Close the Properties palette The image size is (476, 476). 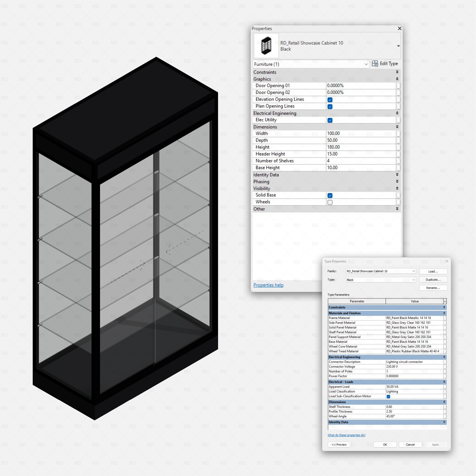click(399, 29)
